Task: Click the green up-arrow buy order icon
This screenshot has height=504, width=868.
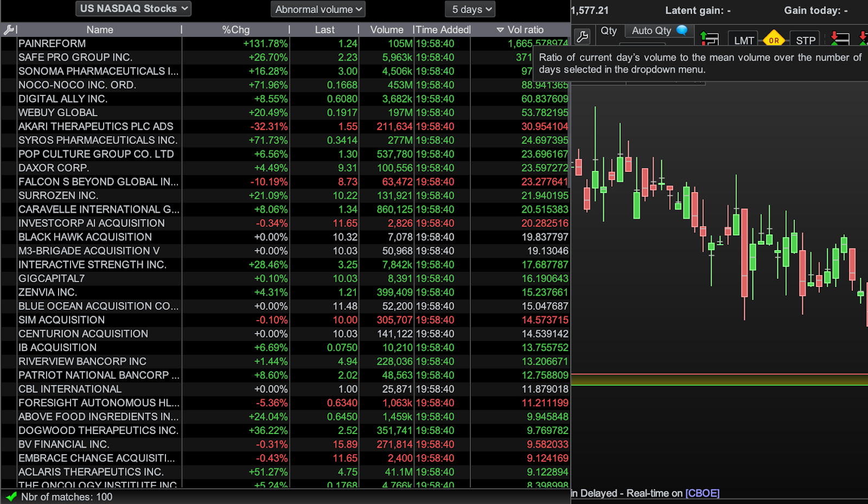Action: [709, 39]
